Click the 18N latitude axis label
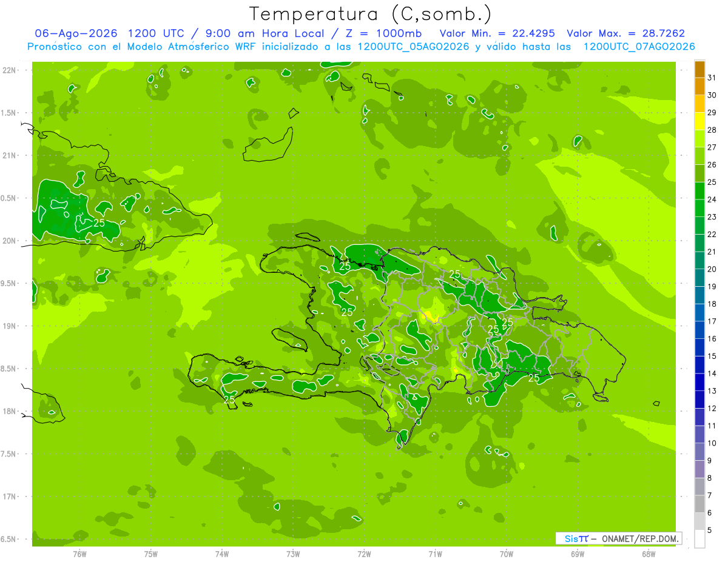The height and width of the screenshot is (562, 728). pos(10,411)
